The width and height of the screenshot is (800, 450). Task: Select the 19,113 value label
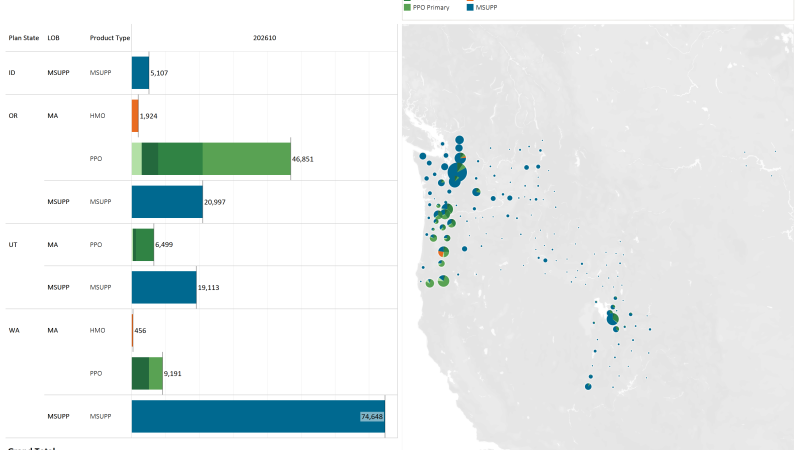(209, 288)
